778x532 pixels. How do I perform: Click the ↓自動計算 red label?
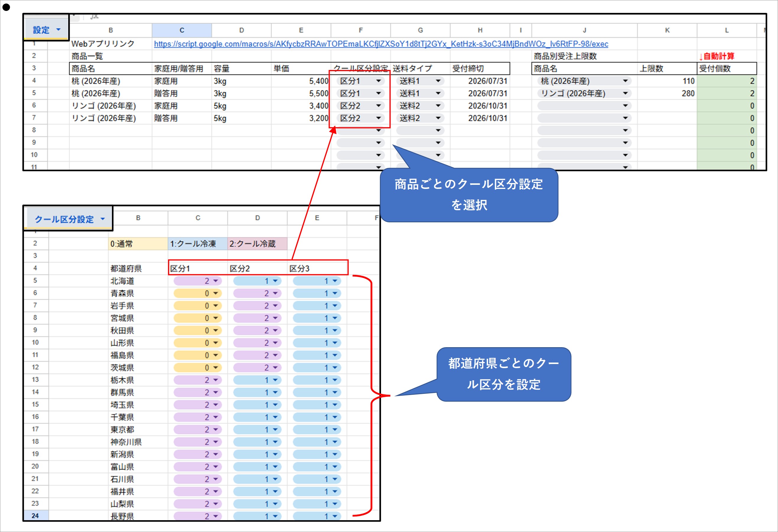[x=717, y=56]
